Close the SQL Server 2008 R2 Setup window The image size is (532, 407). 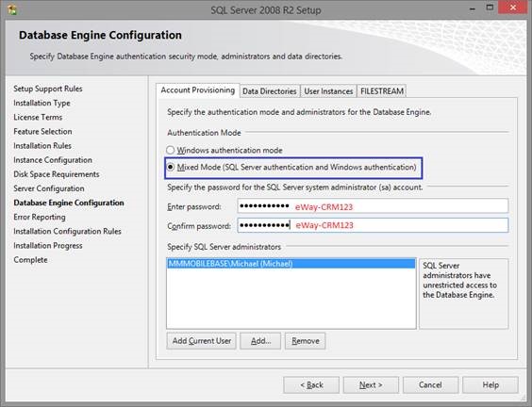coord(512,8)
